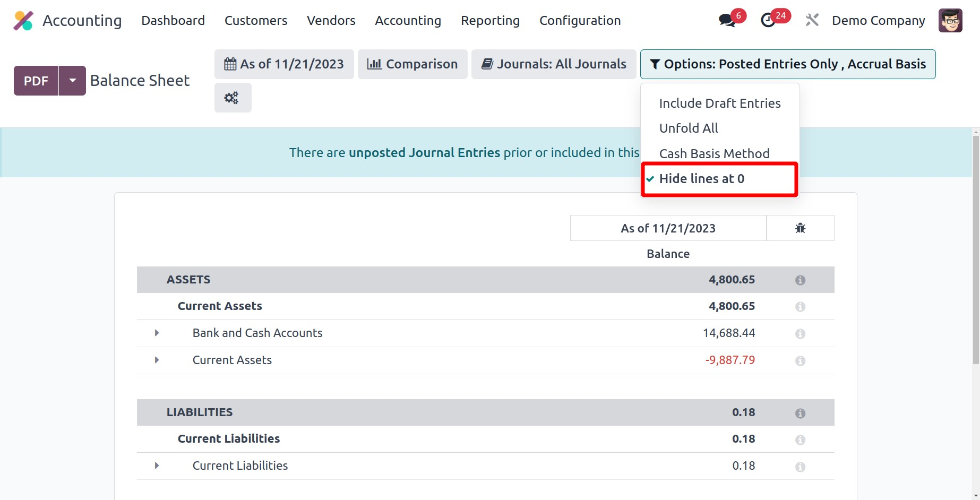Enable Include Draft Entries option

719,104
